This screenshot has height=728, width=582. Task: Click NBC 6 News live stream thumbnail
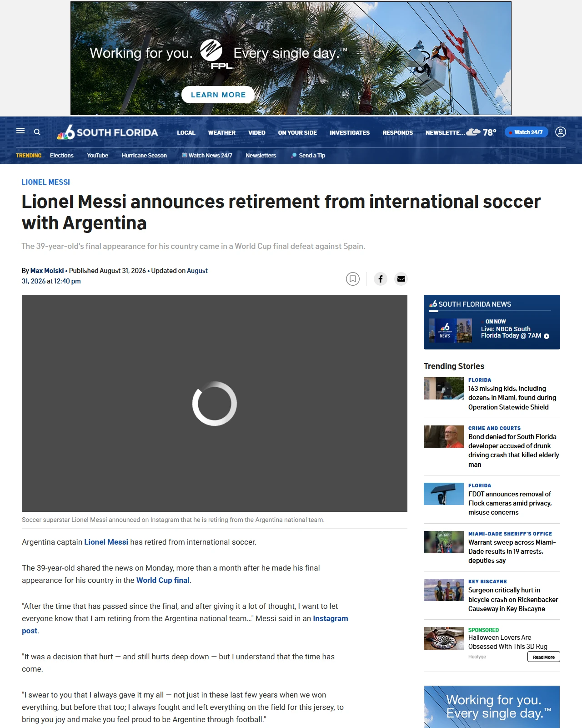pyautogui.click(x=451, y=330)
